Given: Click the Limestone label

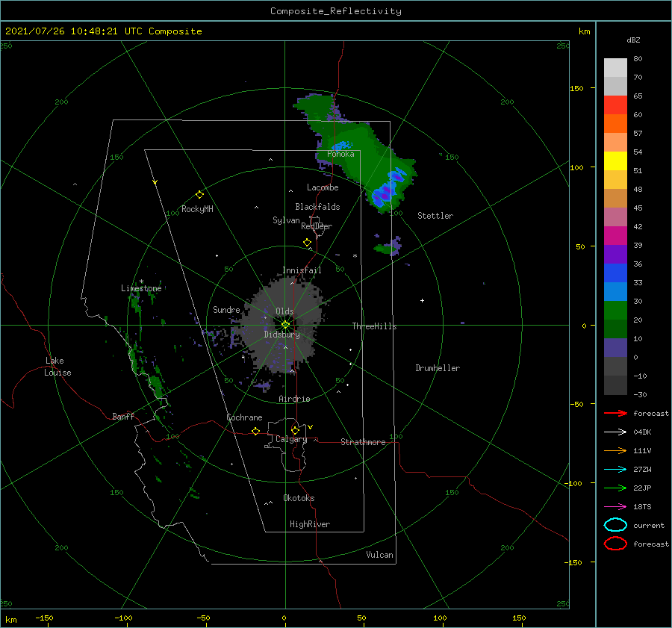Looking at the screenshot, I should [141, 288].
